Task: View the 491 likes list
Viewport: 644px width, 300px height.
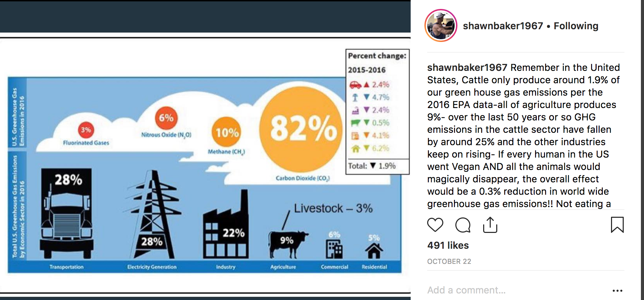Action: click(x=448, y=245)
